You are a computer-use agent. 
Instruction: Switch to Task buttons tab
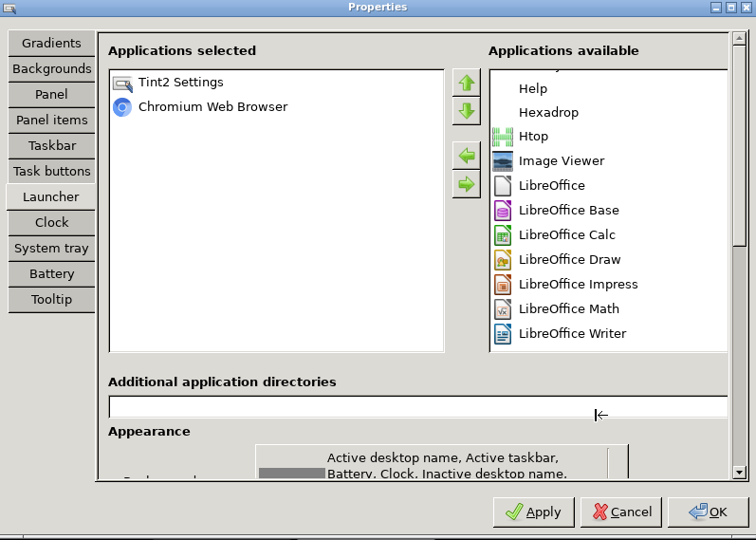click(51, 171)
